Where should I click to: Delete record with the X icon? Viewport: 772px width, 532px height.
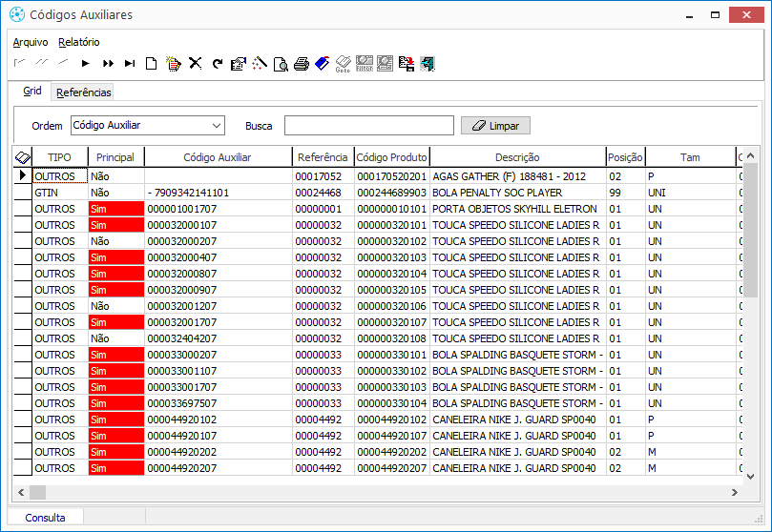tap(196, 63)
